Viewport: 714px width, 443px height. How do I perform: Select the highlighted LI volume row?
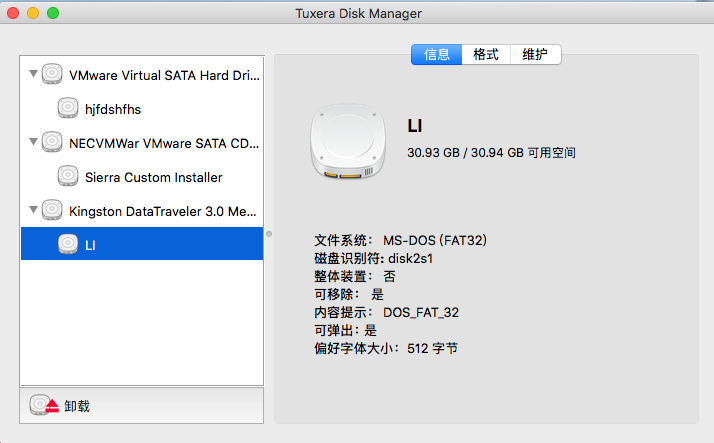[x=142, y=244]
